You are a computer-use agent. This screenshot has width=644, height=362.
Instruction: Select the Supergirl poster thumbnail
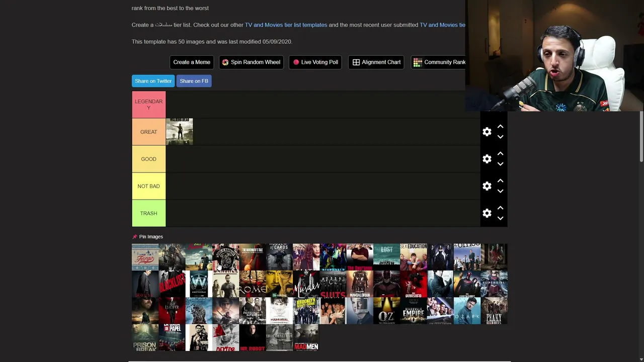pyautogui.click(x=494, y=284)
